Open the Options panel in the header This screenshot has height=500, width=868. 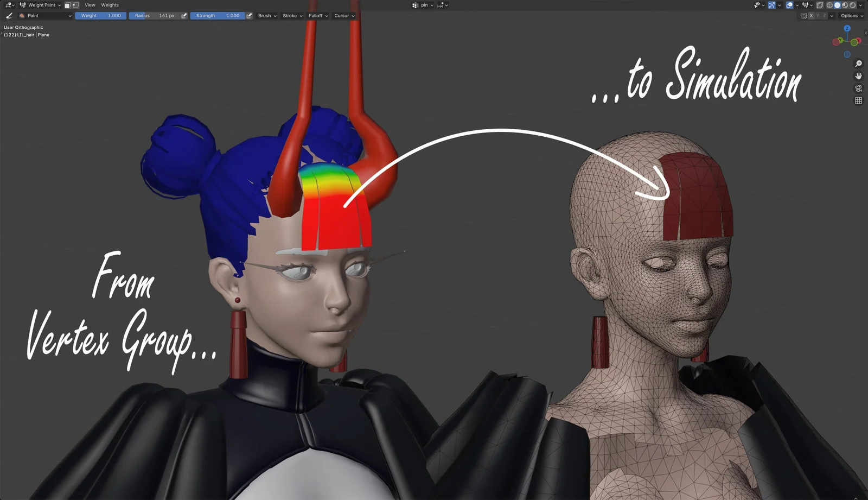851,16
